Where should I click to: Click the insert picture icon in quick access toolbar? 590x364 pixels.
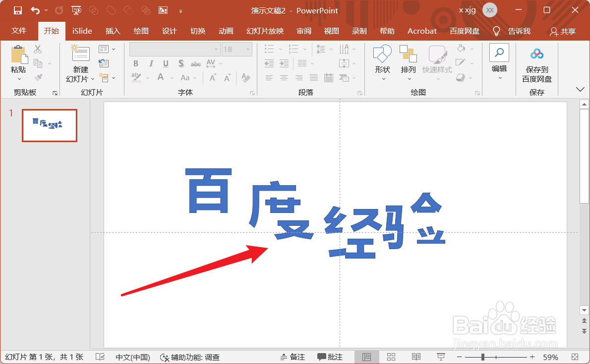(163, 10)
